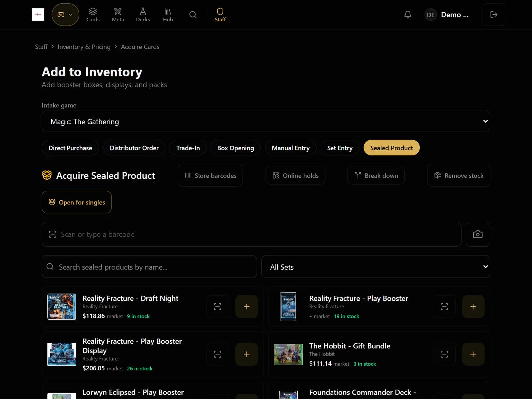Open Online holds
The width and height of the screenshot is (532, 399).
pyautogui.click(x=295, y=175)
